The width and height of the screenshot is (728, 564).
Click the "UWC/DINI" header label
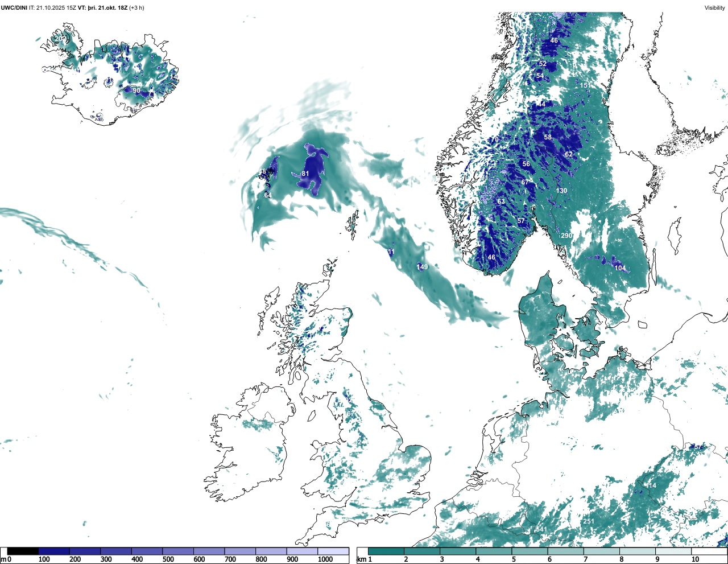[x=14, y=7]
